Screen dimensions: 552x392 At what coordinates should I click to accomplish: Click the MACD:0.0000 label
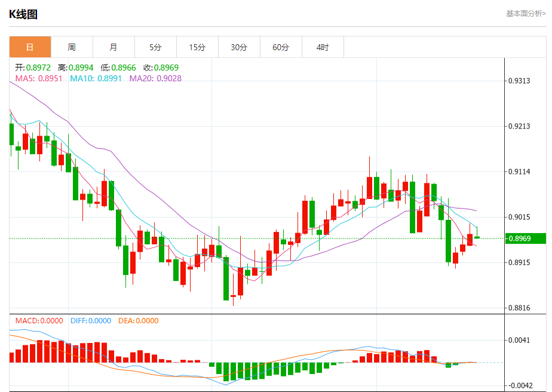coord(39,321)
